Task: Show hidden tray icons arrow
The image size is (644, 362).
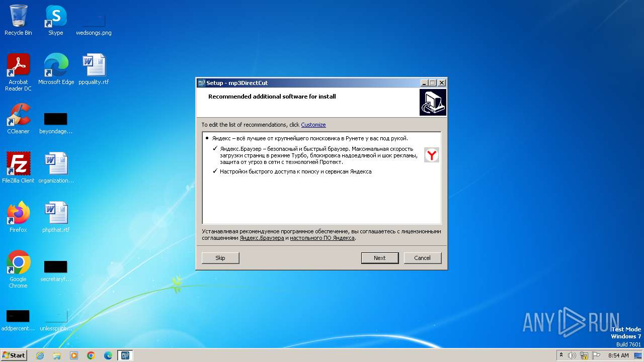Action: click(561, 355)
